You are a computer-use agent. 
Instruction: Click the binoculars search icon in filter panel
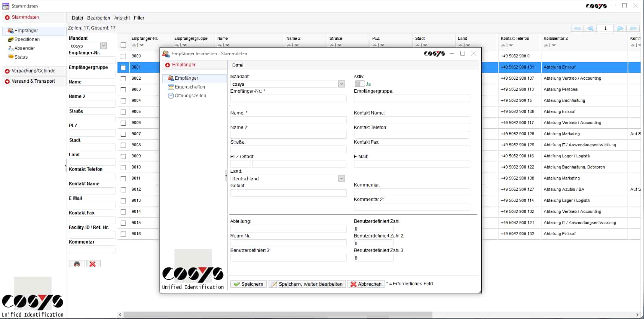(77, 264)
